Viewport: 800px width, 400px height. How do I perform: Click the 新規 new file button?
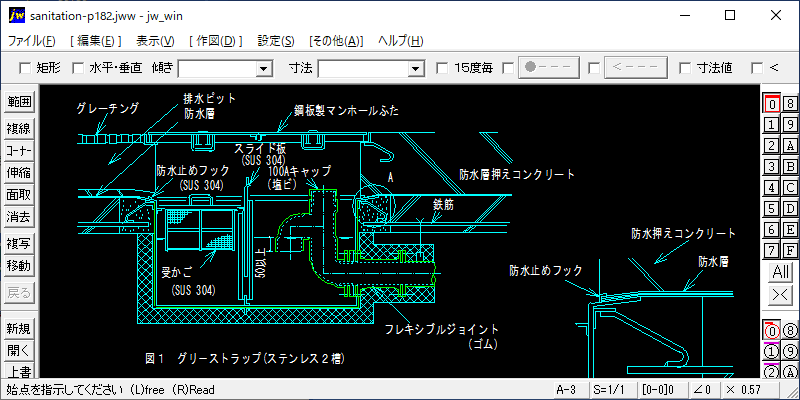point(19,328)
